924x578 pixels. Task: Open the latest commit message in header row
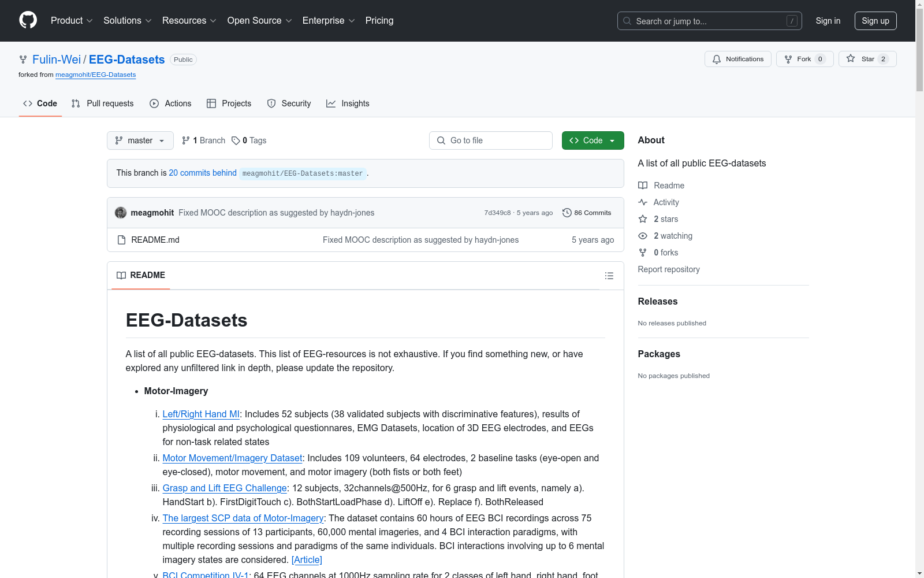(x=277, y=213)
